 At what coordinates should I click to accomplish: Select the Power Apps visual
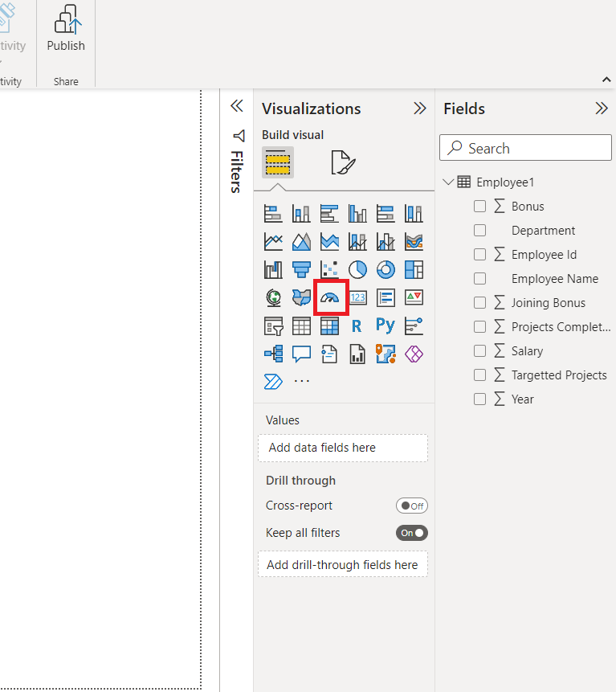[x=414, y=354]
